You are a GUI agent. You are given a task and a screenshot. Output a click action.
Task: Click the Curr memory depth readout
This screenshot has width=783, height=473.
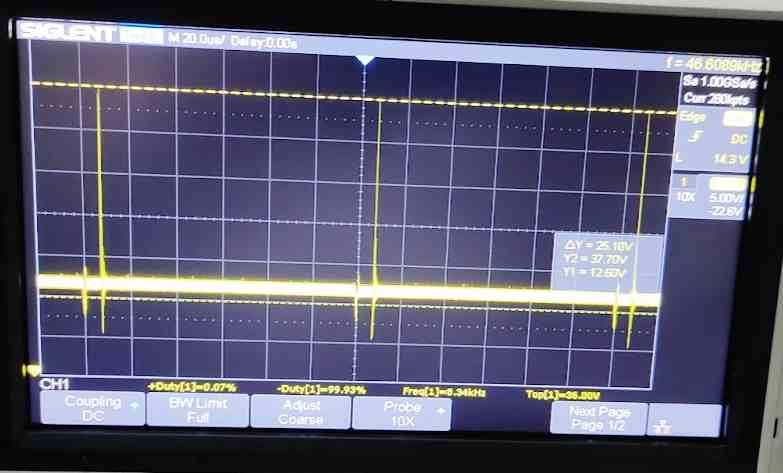click(716, 99)
